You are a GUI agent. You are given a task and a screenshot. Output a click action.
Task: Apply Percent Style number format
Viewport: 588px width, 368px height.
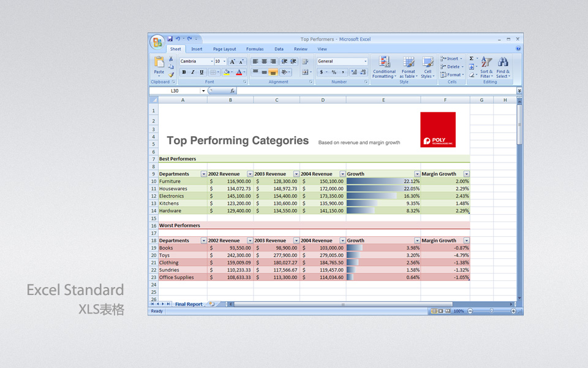click(x=334, y=72)
